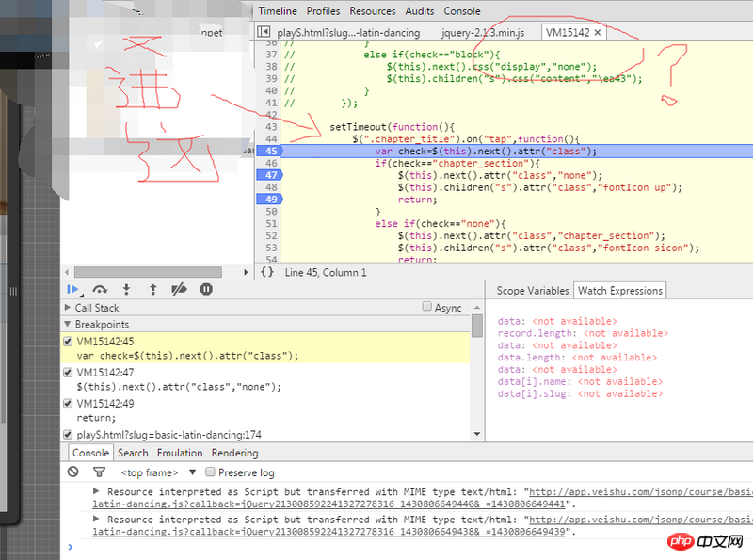This screenshot has height=560, width=753.
Task: Toggle the Preserve log checkbox
Action: tap(211, 472)
